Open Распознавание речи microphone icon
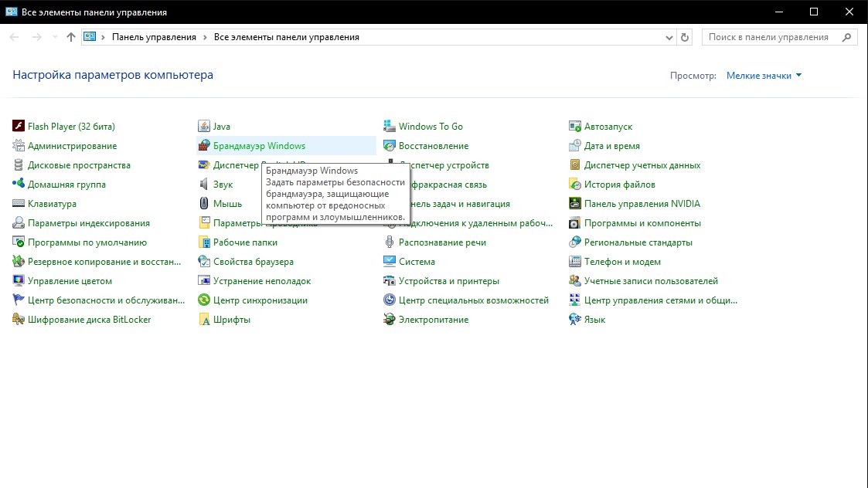 389,242
